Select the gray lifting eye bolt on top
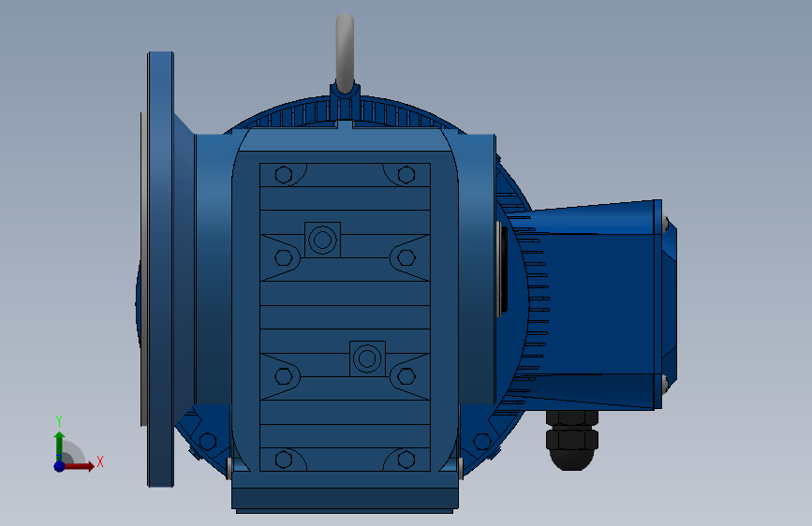Viewport: 812px width, 526px height. (345, 52)
